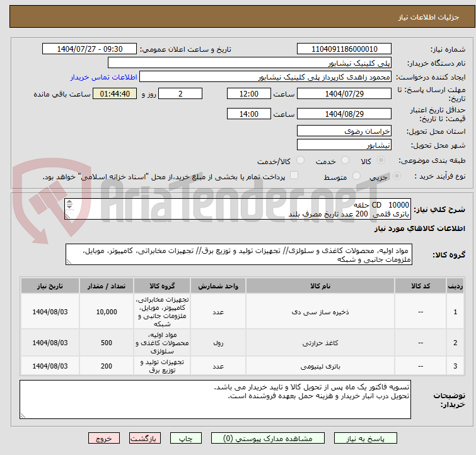The width and height of the screenshot is (476, 455).
Task: Click the resize grip of توضیحات خریدار box
Action: (x=23, y=415)
